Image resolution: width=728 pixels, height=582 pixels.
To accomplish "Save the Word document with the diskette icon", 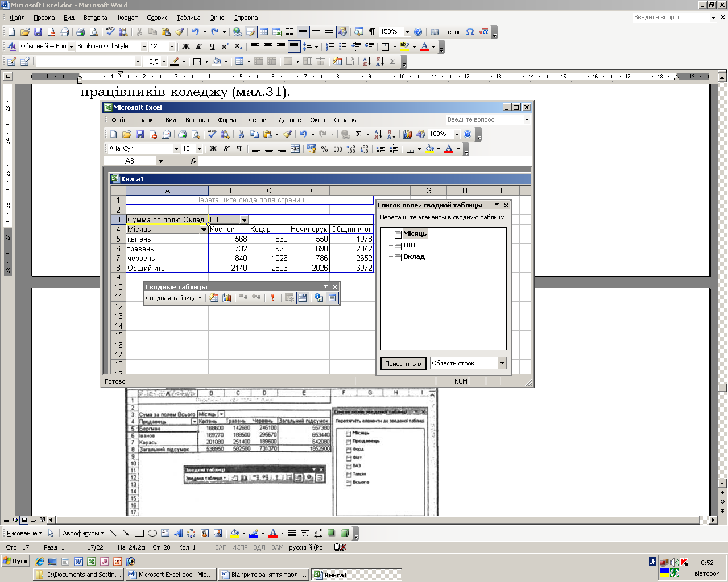I will pyautogui.click(x=38, y=32).
